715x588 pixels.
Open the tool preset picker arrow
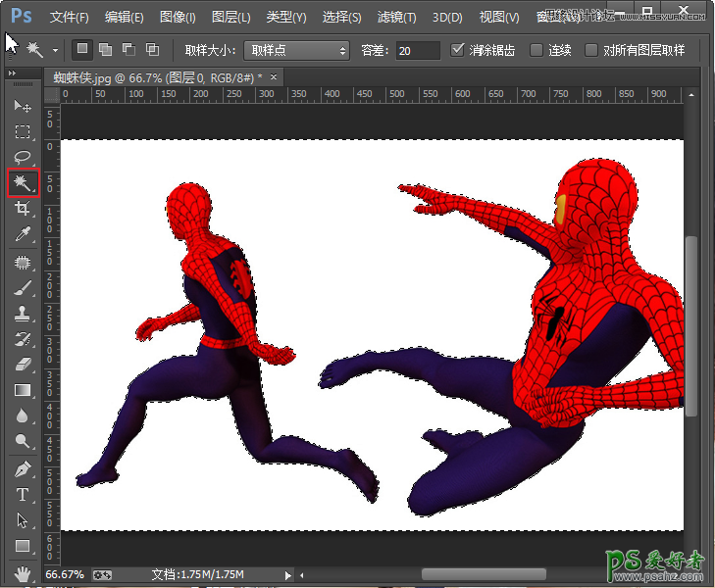tap(55, 50)
